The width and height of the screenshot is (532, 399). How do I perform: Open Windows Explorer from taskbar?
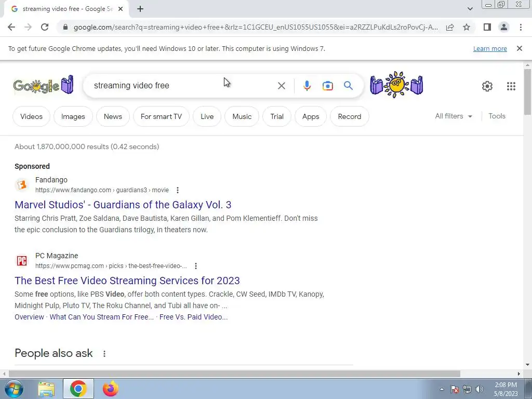[46, 389]
